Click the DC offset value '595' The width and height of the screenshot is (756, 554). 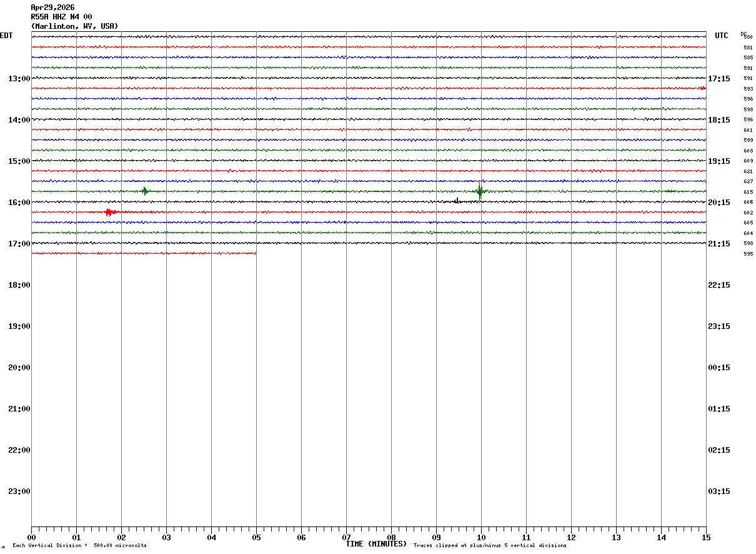[749, 254]
